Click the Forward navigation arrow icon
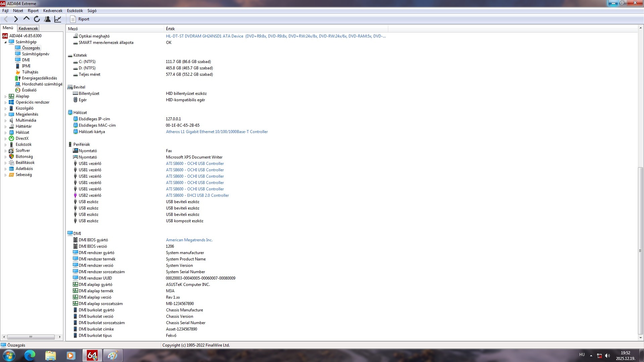The width and height of the screenshot is (644, 362). pos(16,19)
